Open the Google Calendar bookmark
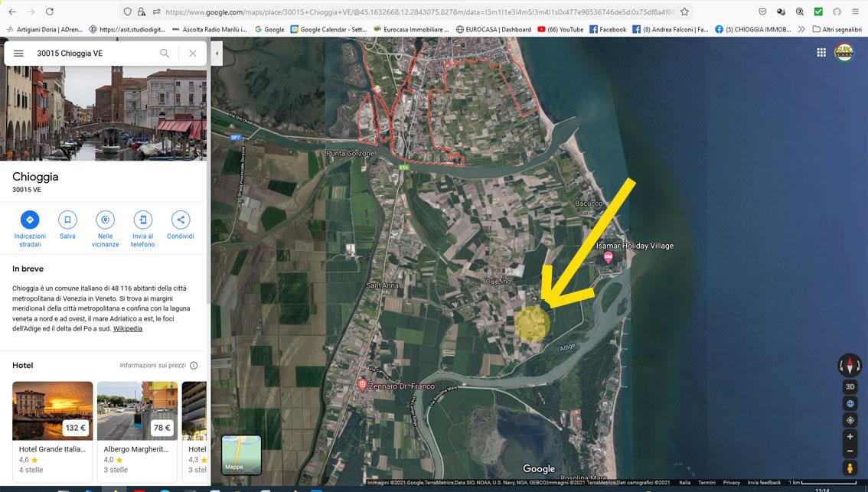868x492 pixels. point(329,29)
